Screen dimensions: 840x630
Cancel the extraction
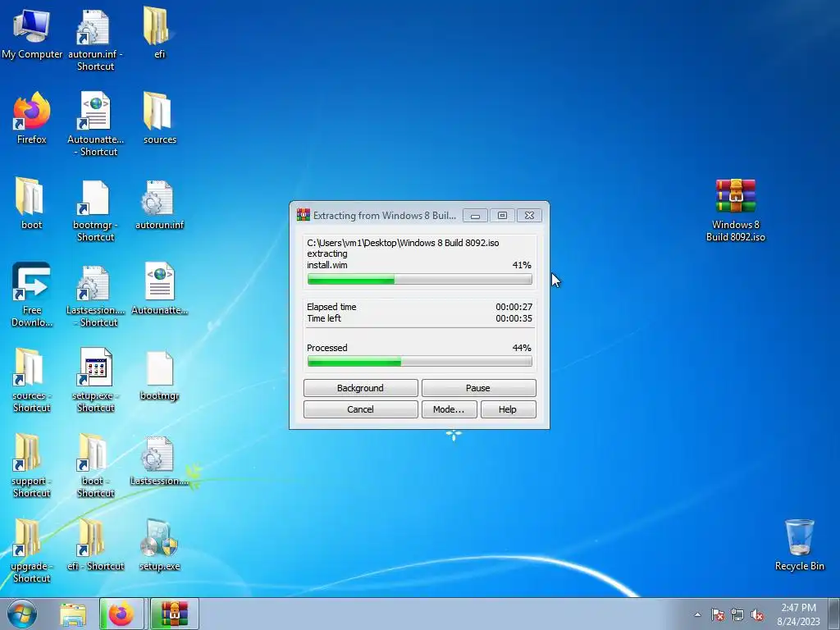click(x=361, y=409)
